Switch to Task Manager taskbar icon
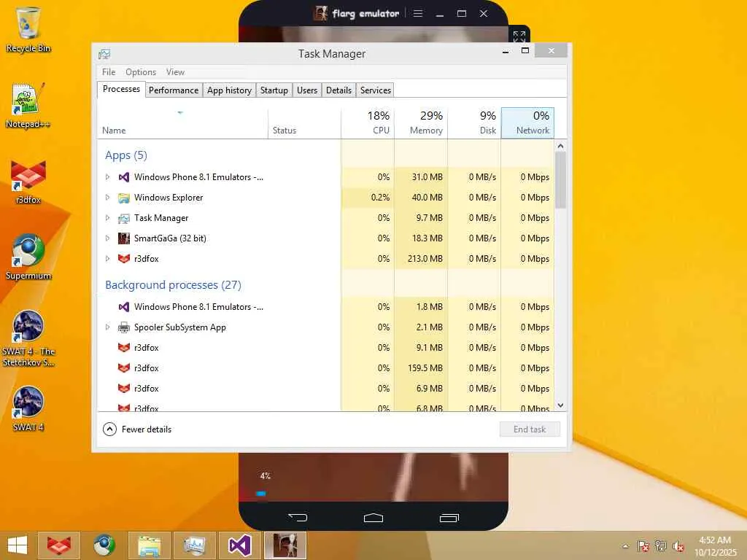 click(194, 545)
